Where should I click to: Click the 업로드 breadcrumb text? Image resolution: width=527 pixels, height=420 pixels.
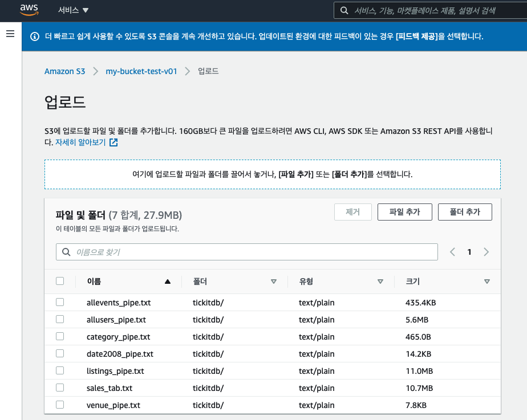click(x=208, y=71)
